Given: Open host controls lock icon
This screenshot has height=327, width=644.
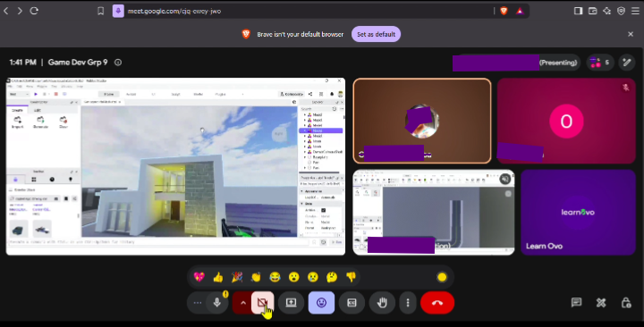Looking at the screenshot, I should [x=626, y=303].
